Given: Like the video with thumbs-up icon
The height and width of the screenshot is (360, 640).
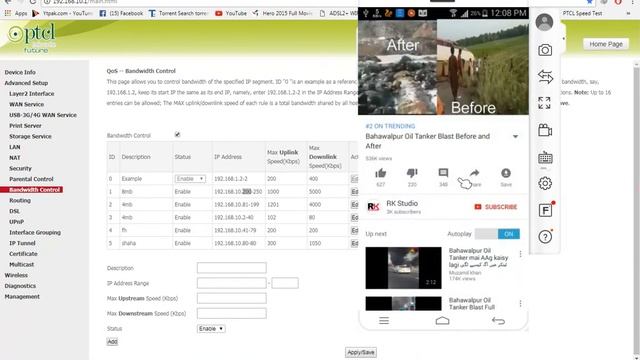Looking at the screenshot, I should (x=380, y=173).
